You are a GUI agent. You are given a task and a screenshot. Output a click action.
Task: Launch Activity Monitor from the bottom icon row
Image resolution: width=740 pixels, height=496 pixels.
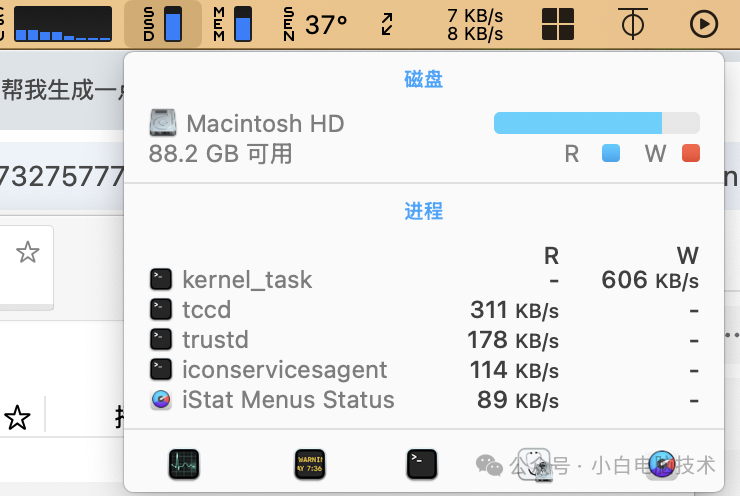tap(184, 464)
